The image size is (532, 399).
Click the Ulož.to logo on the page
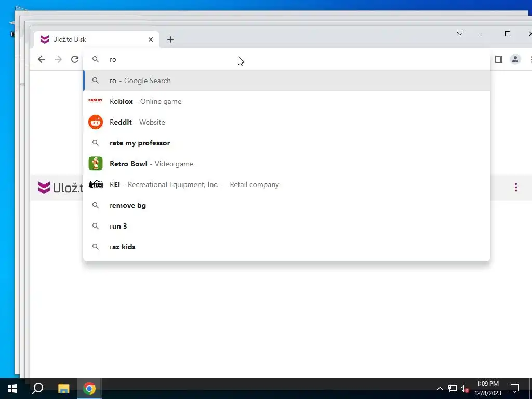60,187
